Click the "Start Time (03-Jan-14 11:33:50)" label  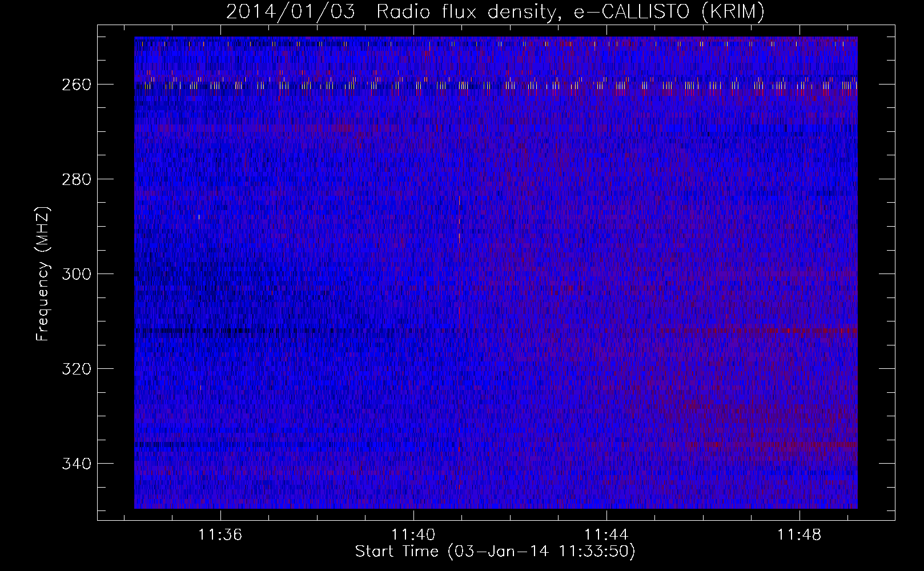(x=495, y=552)
